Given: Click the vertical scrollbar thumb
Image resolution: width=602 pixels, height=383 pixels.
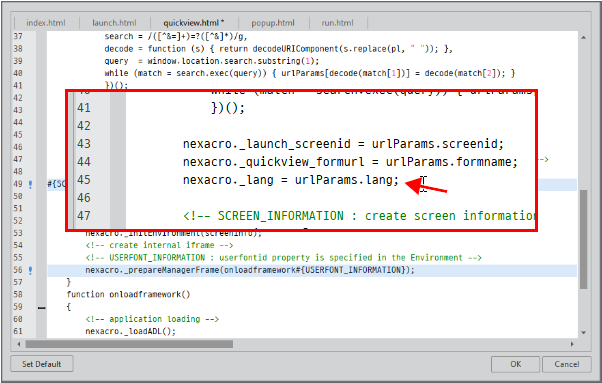Looking at the screenshot, I should click(583, 239).
